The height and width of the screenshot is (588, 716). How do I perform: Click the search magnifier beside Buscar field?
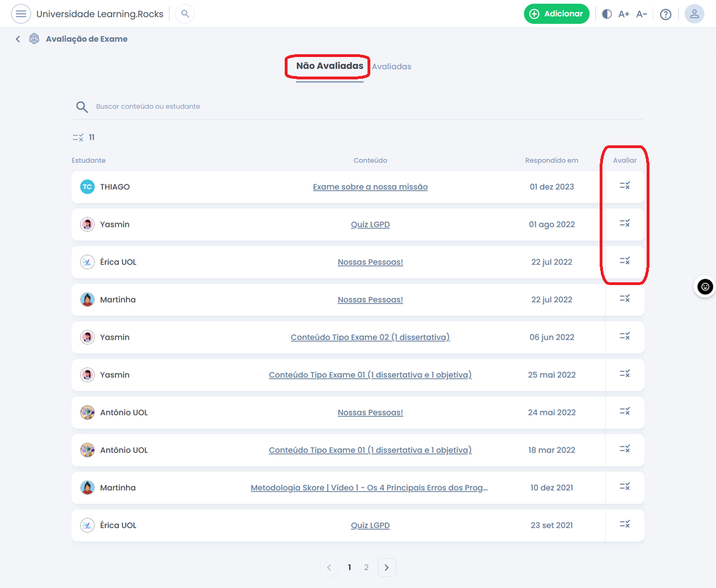click(82, 107)
